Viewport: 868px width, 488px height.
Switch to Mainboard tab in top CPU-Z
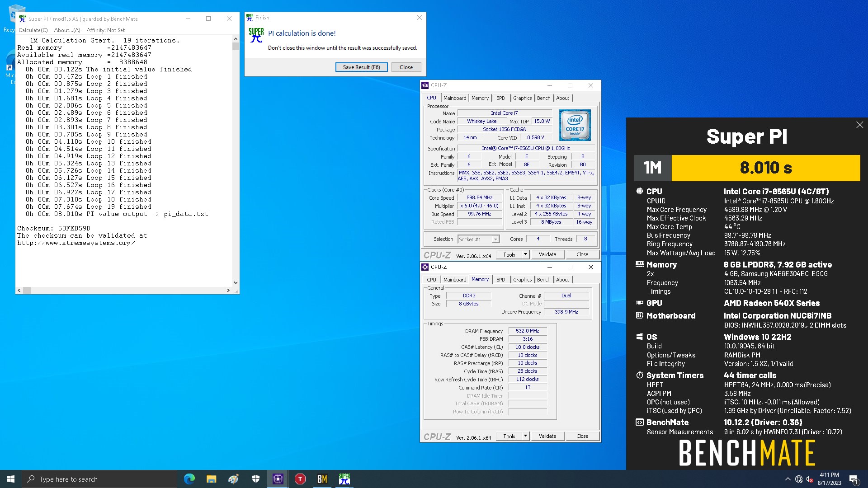point(454,98)
